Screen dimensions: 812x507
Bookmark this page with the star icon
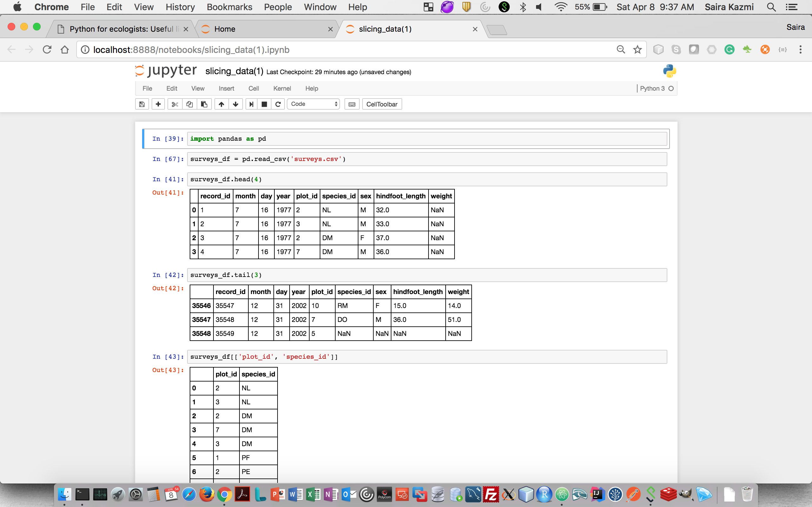tap(637, 50)
